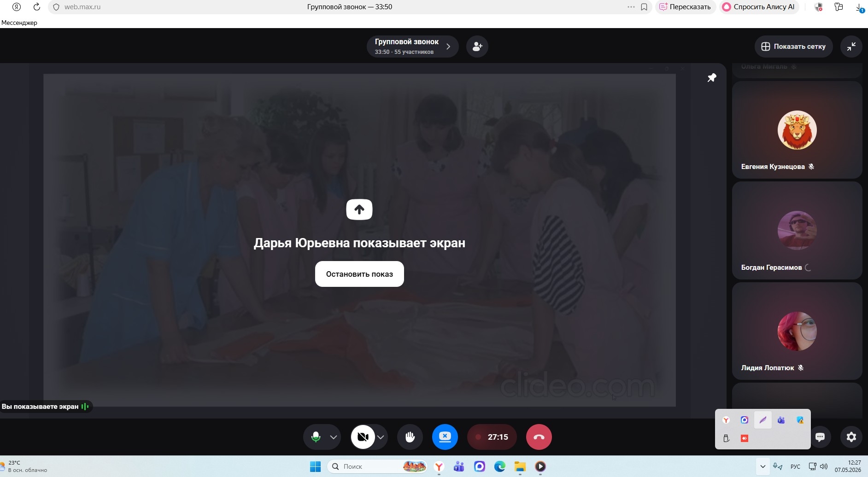This screenshot has width=868, height=477.
Task: Click blue chat app icon in tray popup
Action: [x=745, y=420]
